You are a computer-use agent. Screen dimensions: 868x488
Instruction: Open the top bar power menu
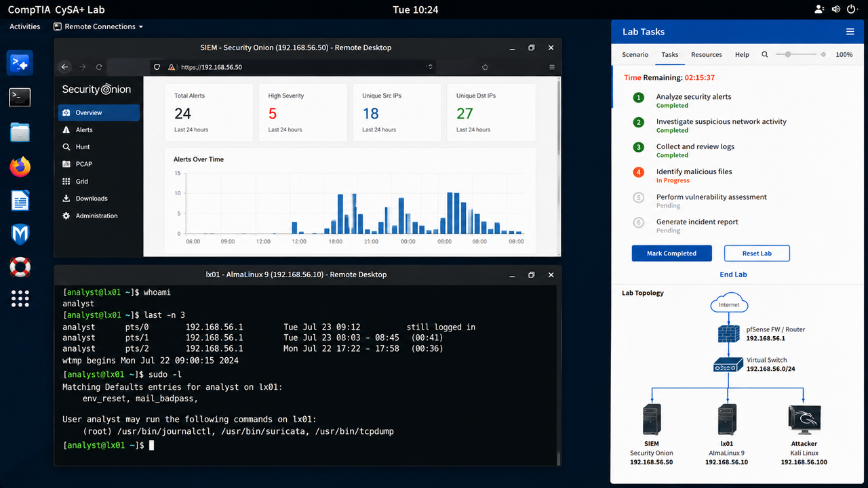point(852,9)
